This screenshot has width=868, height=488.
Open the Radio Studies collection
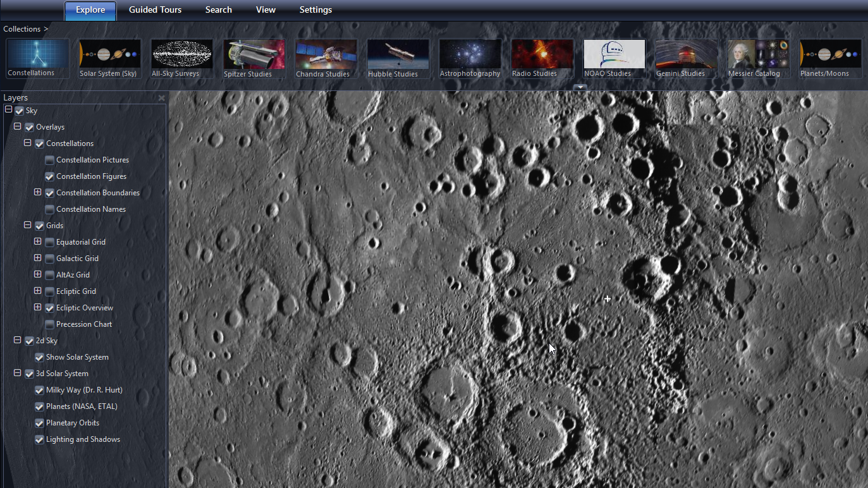point(542,59)
